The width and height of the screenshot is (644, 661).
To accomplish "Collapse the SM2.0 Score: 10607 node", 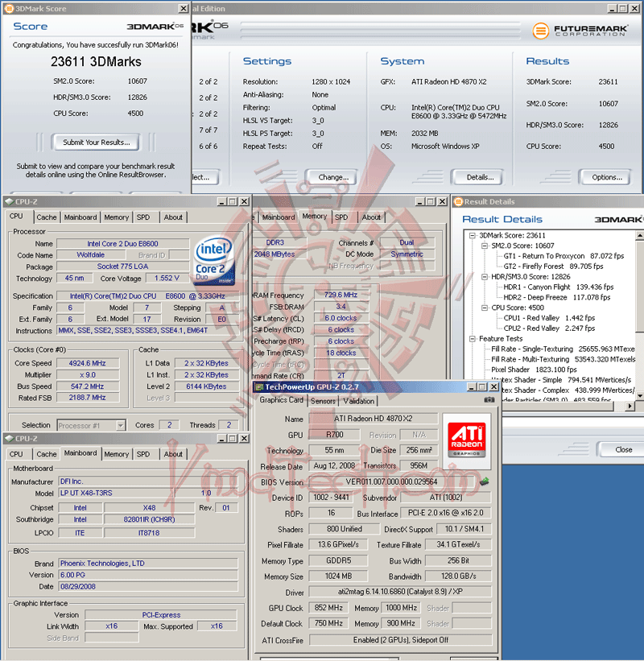I will pyautogui.click(x=485, y=246).
